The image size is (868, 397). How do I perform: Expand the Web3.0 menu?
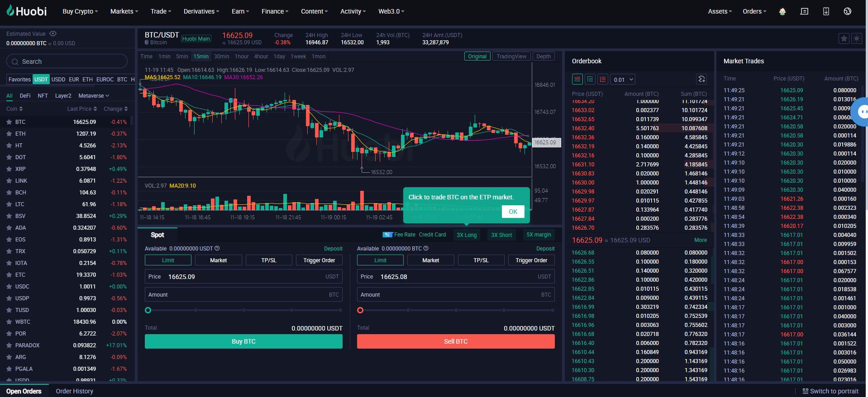[x=391, y=11]
